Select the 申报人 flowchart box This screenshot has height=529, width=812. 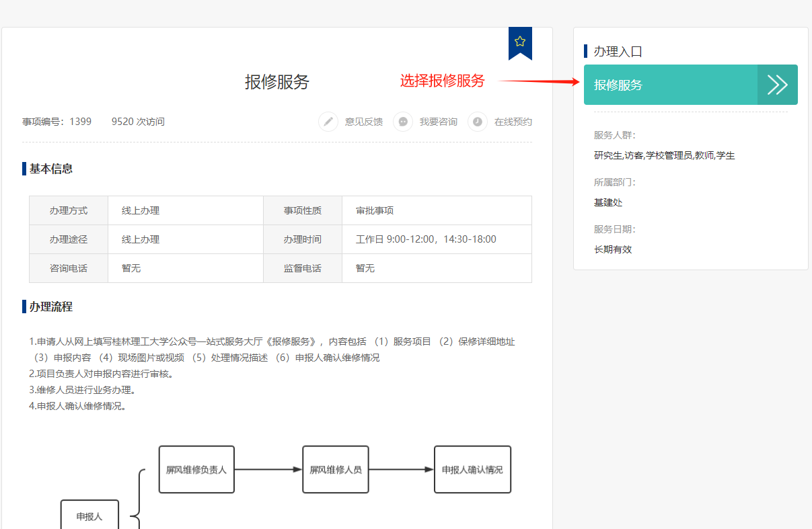89,516
